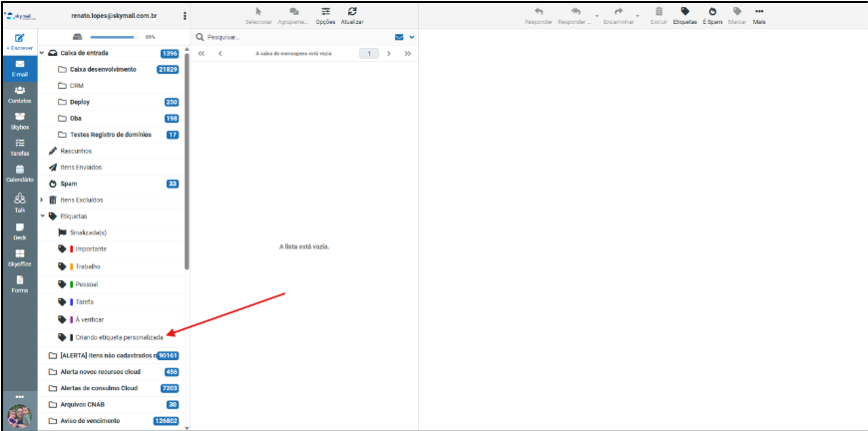
Task: Click the Escrever compose icon
Action: tap(19, 39)
